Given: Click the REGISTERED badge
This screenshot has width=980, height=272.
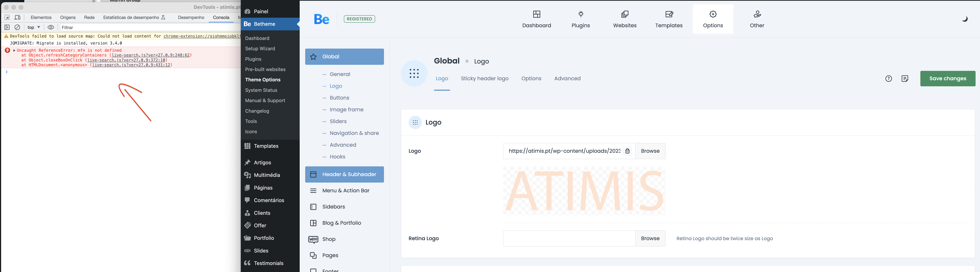Looking at the screenshot, I should pyautogui.click(x=359, y=19).
